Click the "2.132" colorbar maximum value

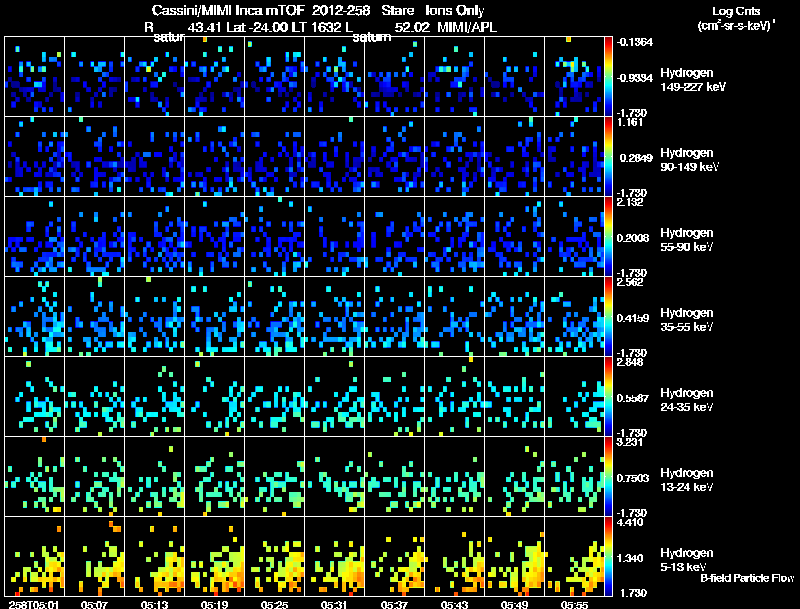(630, 202)
